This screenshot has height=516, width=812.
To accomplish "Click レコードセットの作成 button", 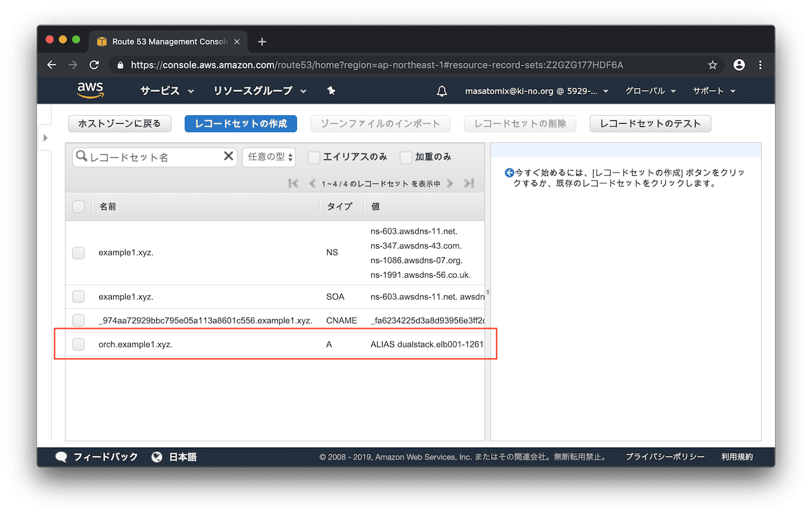I will click(x=241, y=124).
